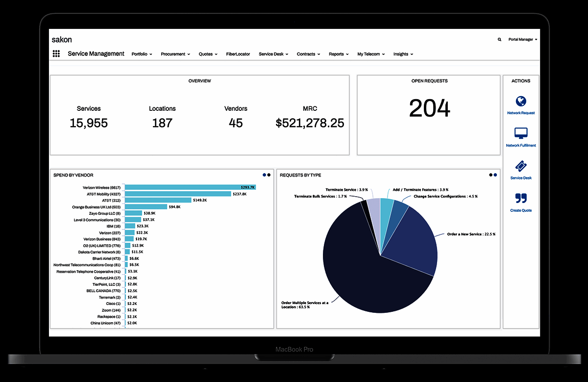Viewport: 588px width, 382px height.
Task: Click the Network Fulfilment monitor icon
Action: click(x=520, y=132)
